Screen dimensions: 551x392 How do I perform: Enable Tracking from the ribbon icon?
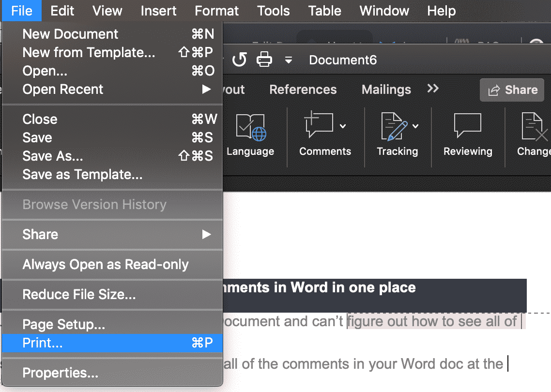pos(395,127)
